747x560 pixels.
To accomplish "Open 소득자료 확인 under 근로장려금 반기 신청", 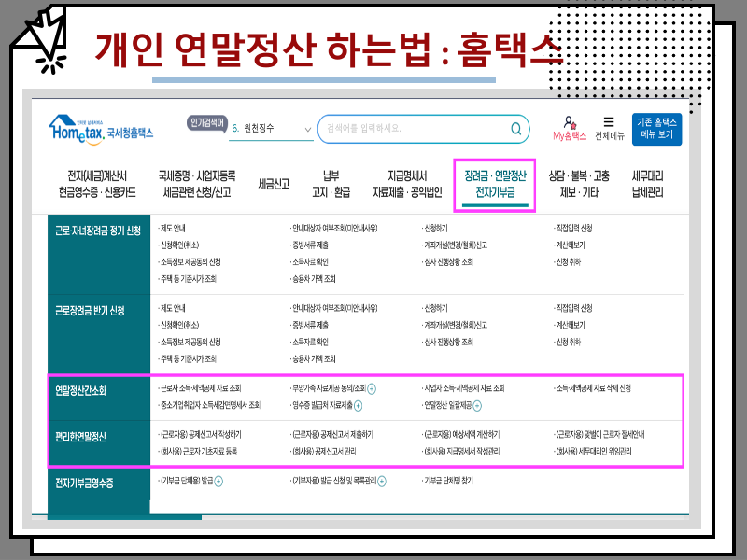I will point(310,342).
